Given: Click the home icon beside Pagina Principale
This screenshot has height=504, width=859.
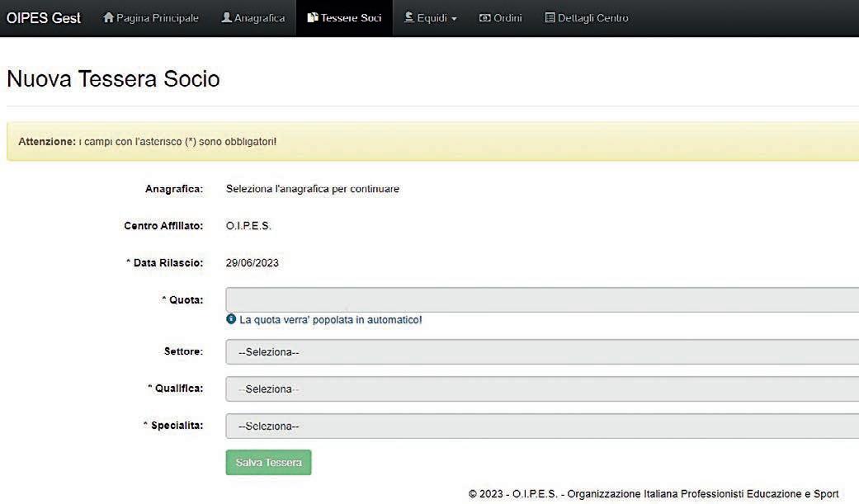Looking at the screenshot, I should point(108,17).
